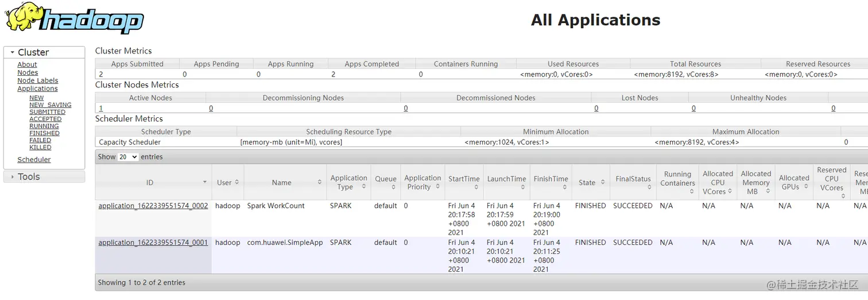
Task: Sort table by FinishTime column
Action: click(x=551, y=183)
